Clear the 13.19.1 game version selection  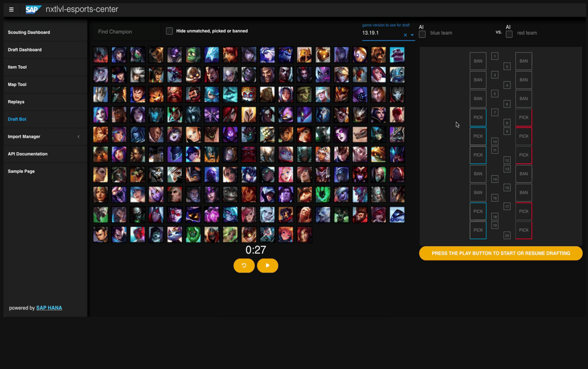pyautogui.click(x=405, y=35)
